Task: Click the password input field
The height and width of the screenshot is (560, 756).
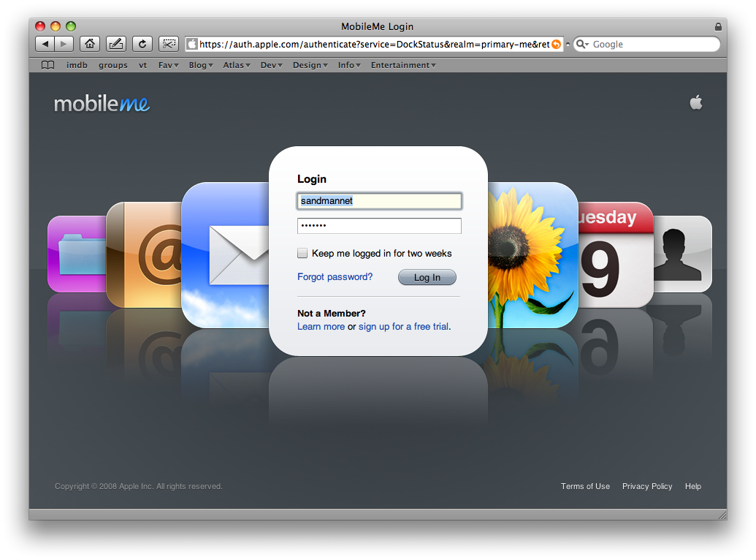Action: click(379, 226)
